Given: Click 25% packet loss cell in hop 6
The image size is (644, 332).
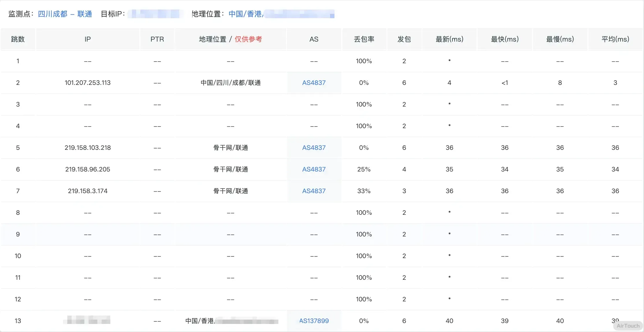Looking at the screenshot, I should tap(364, 169).
